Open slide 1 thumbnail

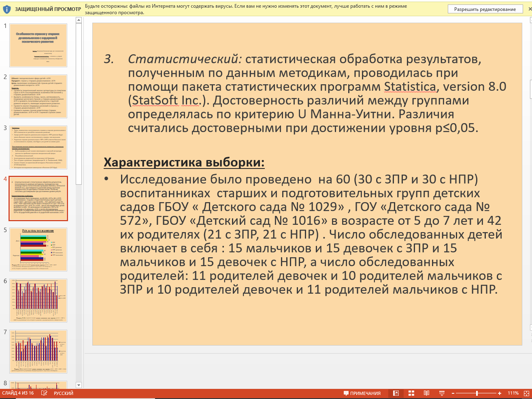pos(38,45)
